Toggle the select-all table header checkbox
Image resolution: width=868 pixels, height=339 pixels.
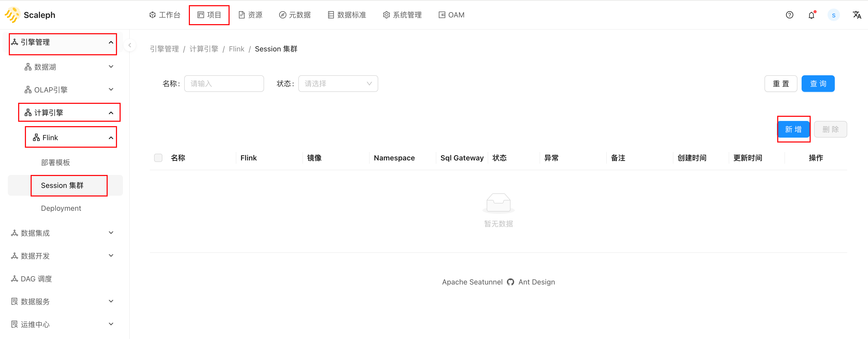click(x=158, y=158)
